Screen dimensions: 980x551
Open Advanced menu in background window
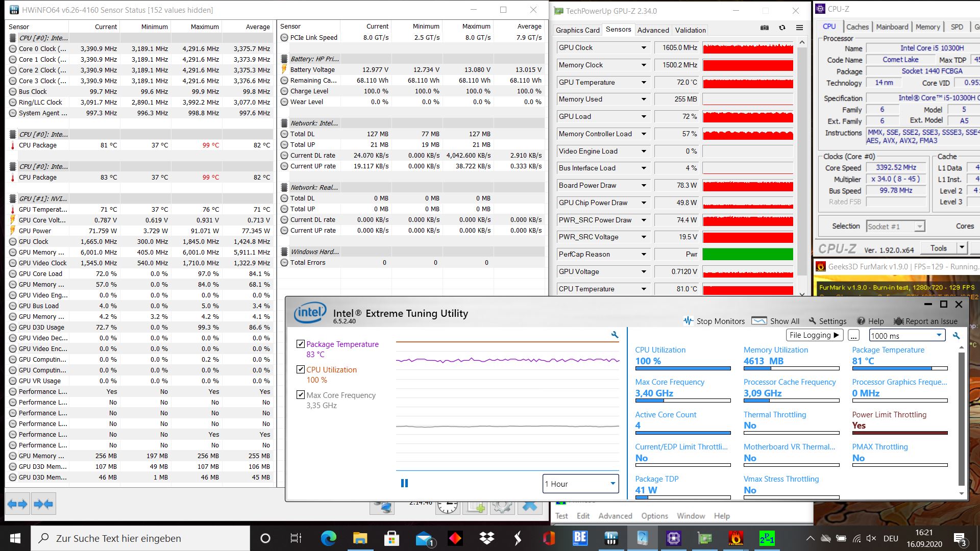pos(615,516)
